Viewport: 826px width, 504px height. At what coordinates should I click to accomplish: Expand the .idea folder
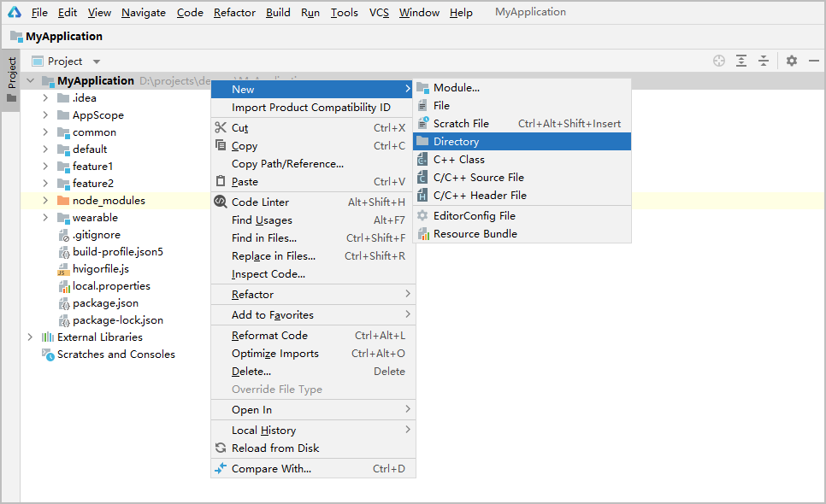(45, 98)
